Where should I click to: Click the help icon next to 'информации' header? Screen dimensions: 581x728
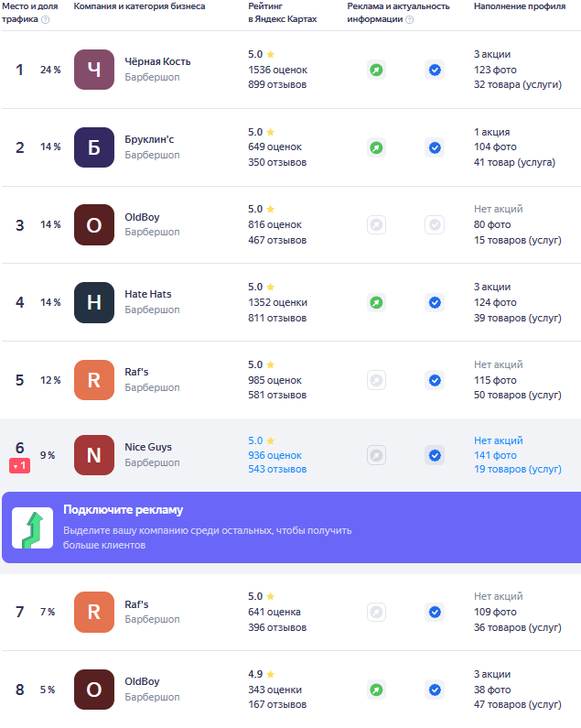click(x=409, y=19)
